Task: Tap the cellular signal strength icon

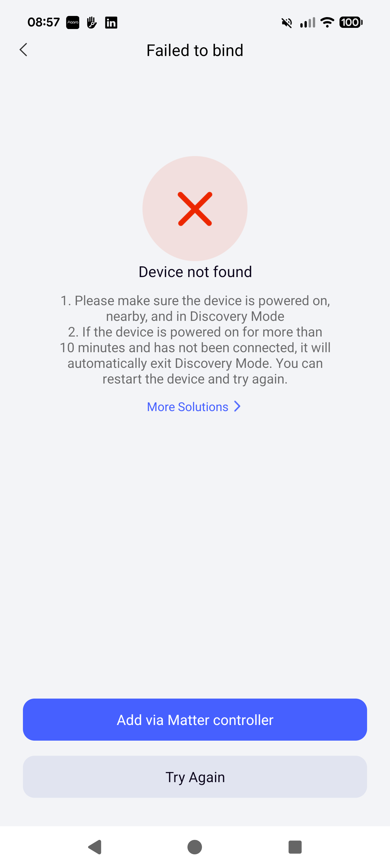Action: point(307,23)
